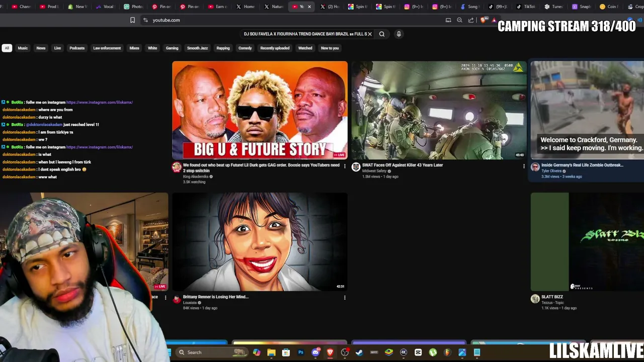
Task: Select the Comedy filter chip
Action: tap(245, 48)
